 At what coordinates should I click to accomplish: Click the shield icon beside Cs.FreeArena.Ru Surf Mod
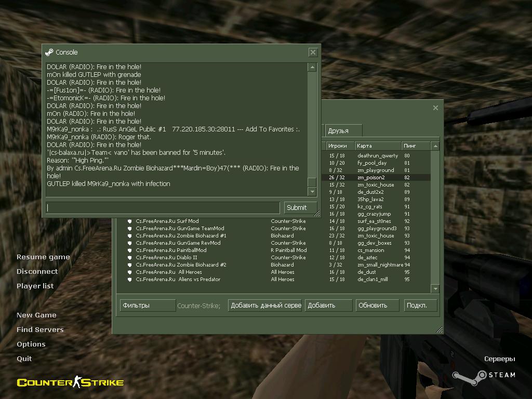(129, 221)
